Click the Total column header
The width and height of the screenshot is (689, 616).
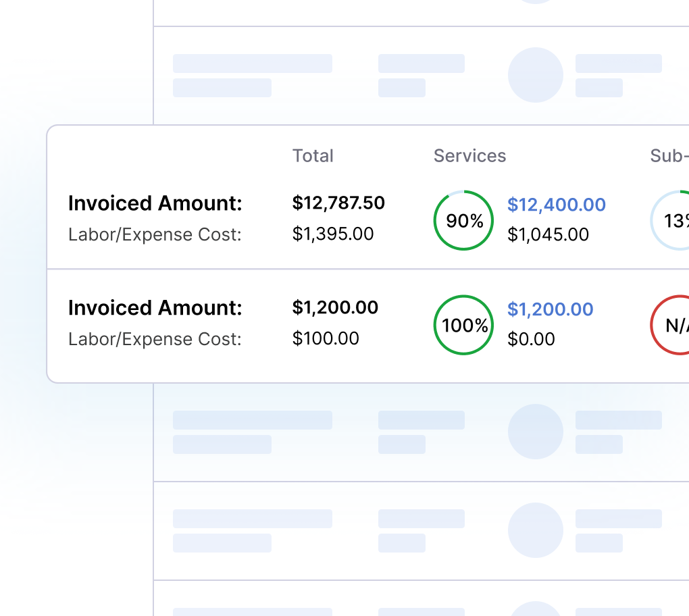[313, 156]
